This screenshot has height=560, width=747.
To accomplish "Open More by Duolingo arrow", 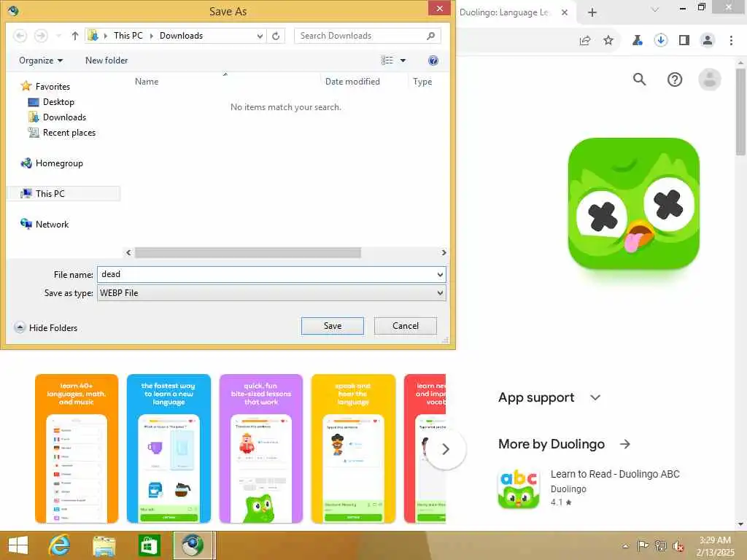I will (625, 444).
